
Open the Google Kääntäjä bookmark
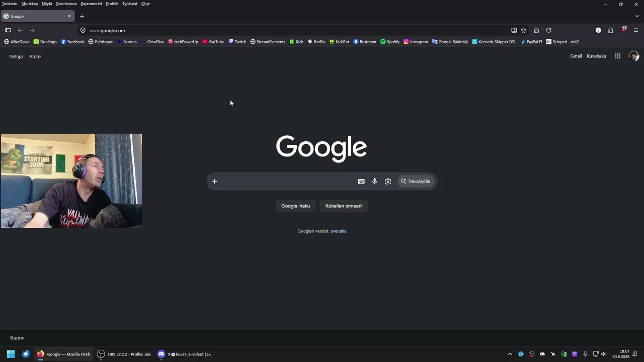[x=450, y=42]
